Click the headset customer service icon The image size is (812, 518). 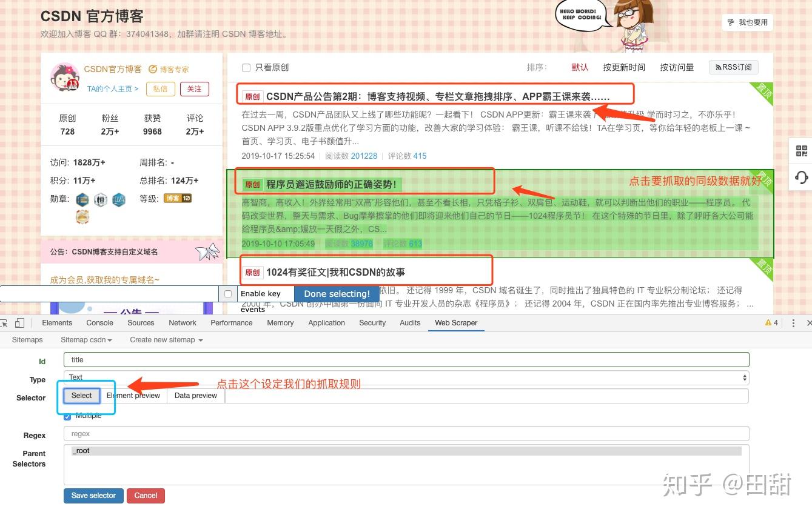tap(802, 178)
